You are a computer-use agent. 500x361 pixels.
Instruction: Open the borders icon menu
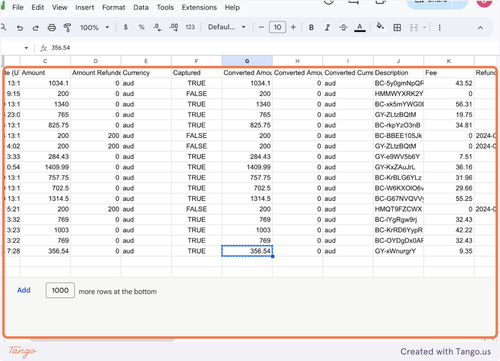click(397, 28)
